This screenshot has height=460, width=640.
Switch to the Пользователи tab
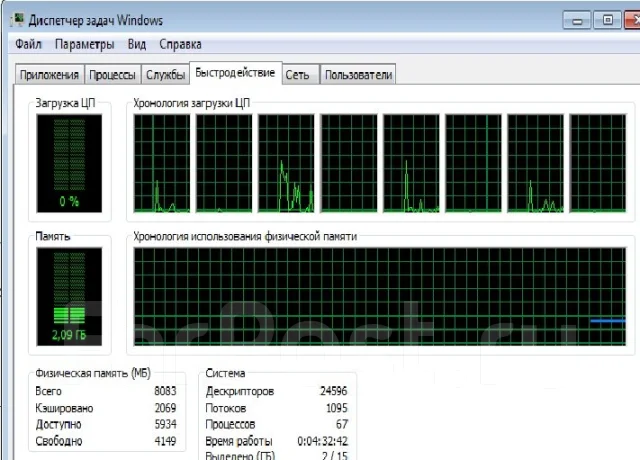pos(358,75)
